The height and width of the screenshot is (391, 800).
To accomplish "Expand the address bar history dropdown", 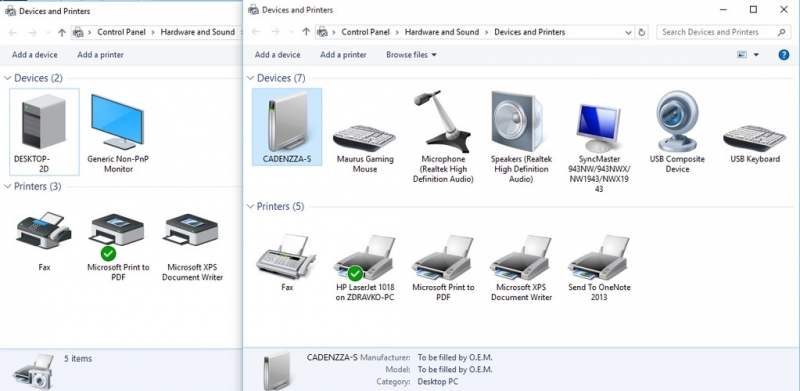I will (629, 32).
